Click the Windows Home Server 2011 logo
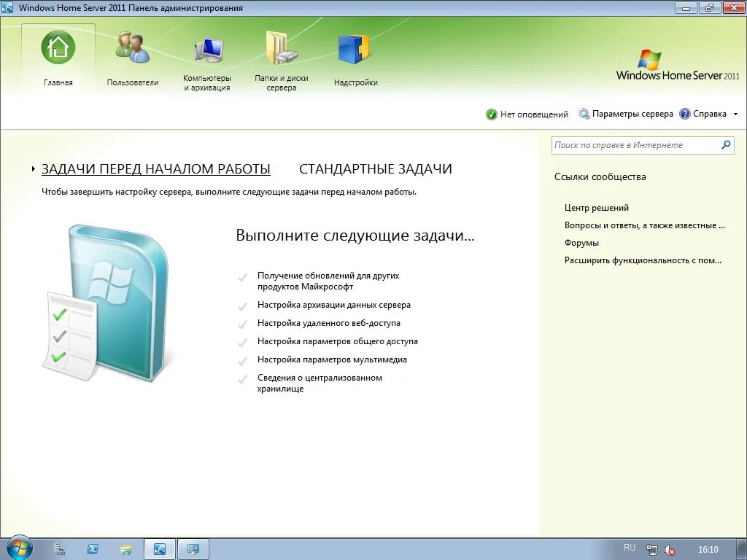This screenshot has width=747, height=560. tap(678, 66)
